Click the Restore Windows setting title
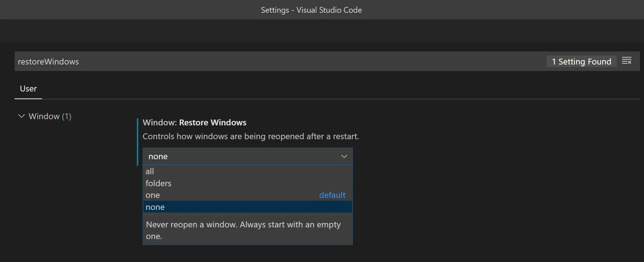This screenshot has width=644, height=262. [194, 122]
